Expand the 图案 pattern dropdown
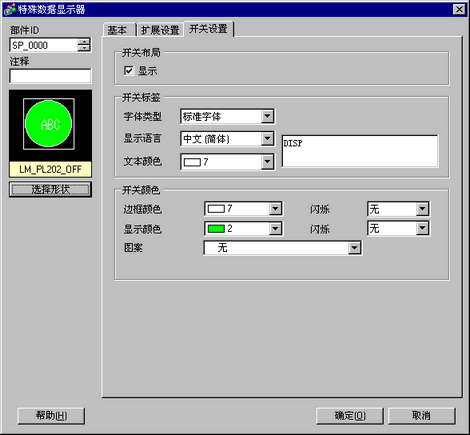The image size is (470, 435). click(354, 248)
